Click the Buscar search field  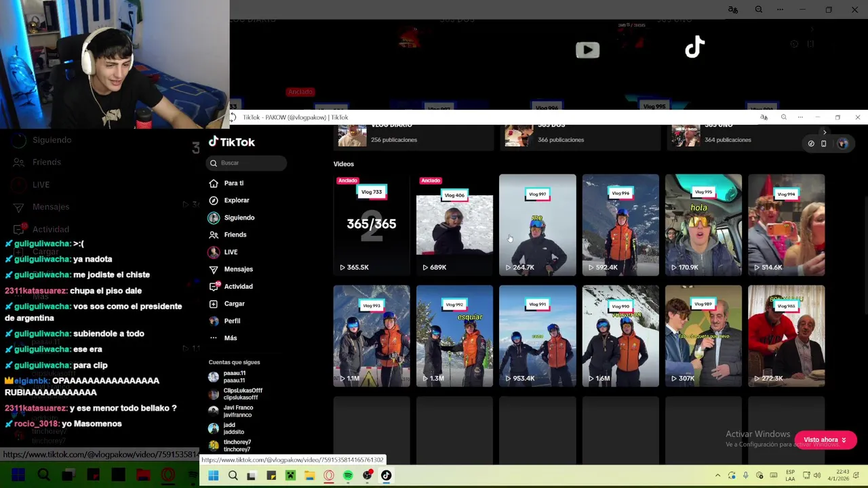[246, 163]
